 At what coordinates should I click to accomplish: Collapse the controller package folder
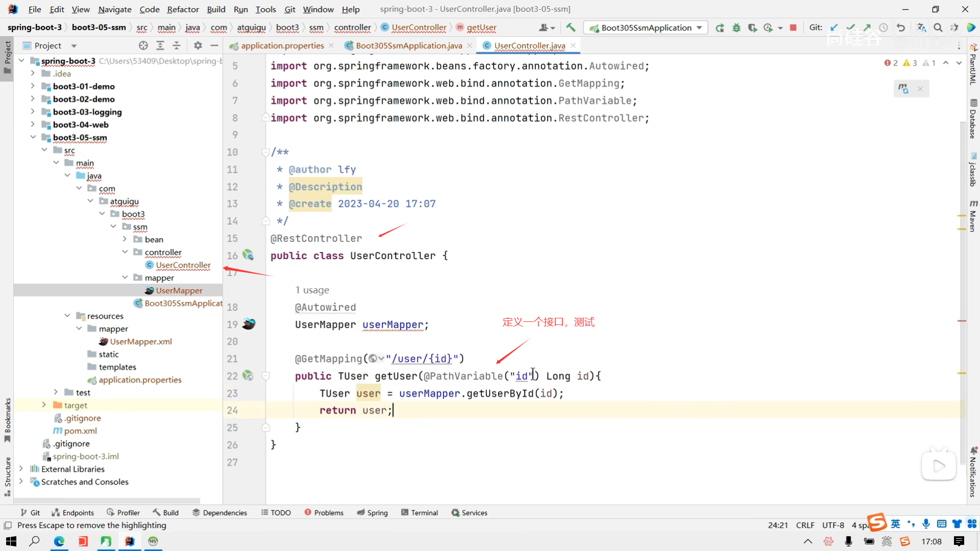(125, 252)
